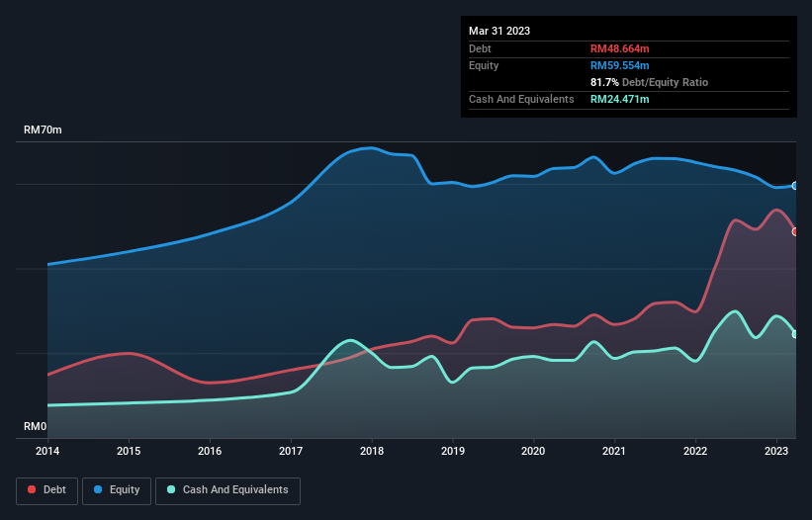Click the 2019 x-axis label

pos(453,451)
